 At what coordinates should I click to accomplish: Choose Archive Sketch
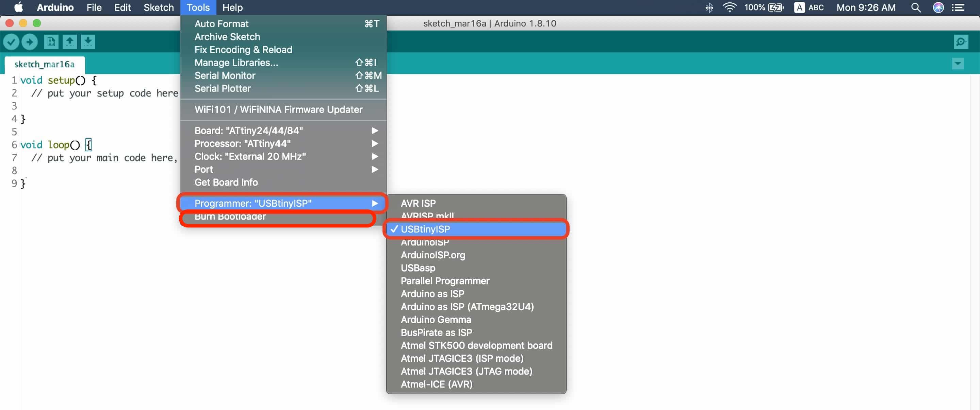[x=283, y=37]
